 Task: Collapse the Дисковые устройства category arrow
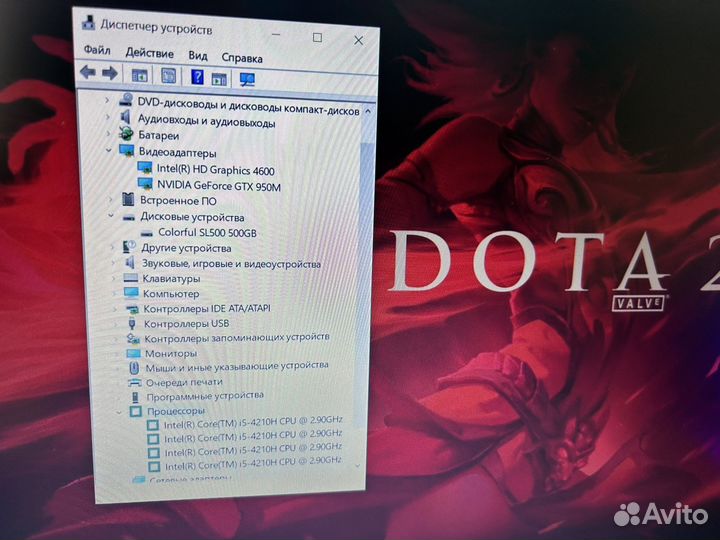point(110,215)
